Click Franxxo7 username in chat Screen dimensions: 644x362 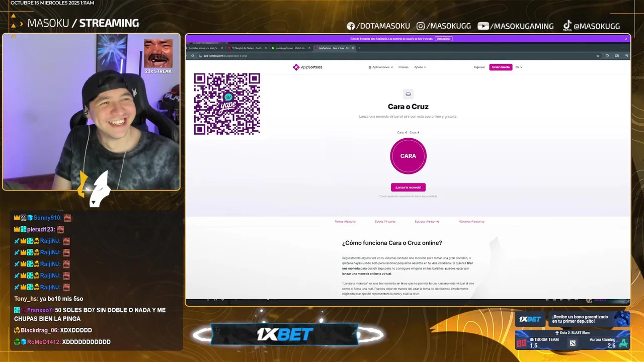(x=39, y=310)
